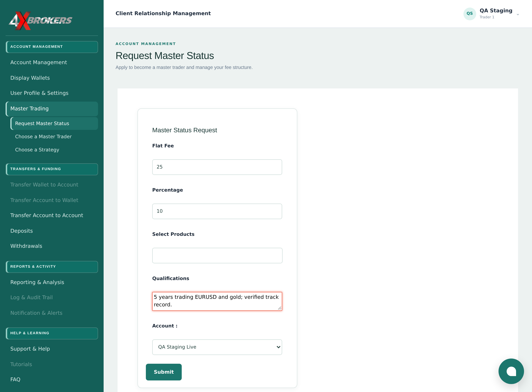Click the Transfers & Funding section header
532x392 pixels.
tap(52, 169)
